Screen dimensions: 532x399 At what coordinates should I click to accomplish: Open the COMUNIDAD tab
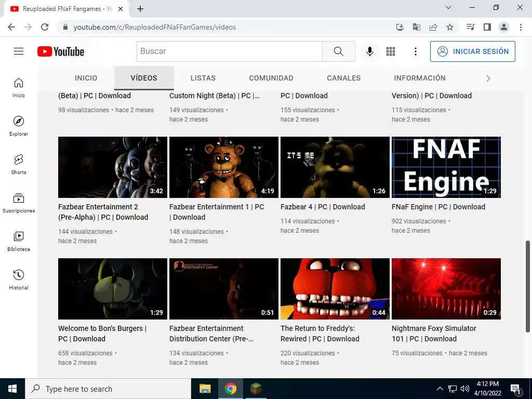point(271,78)
